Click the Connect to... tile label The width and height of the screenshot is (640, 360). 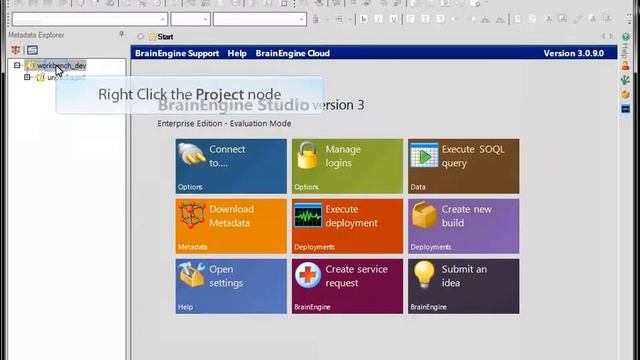227,156
